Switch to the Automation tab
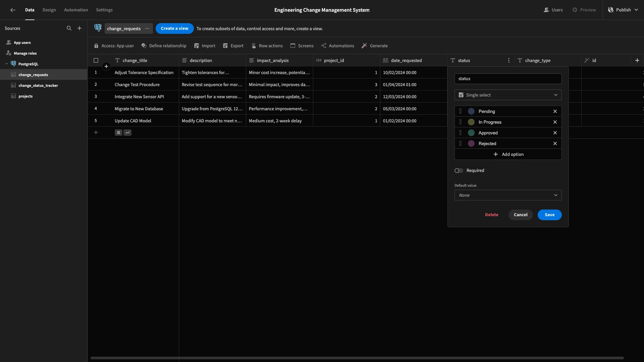Image resolution: width=644 pixels, height=362 pixels. click(76, 10)
